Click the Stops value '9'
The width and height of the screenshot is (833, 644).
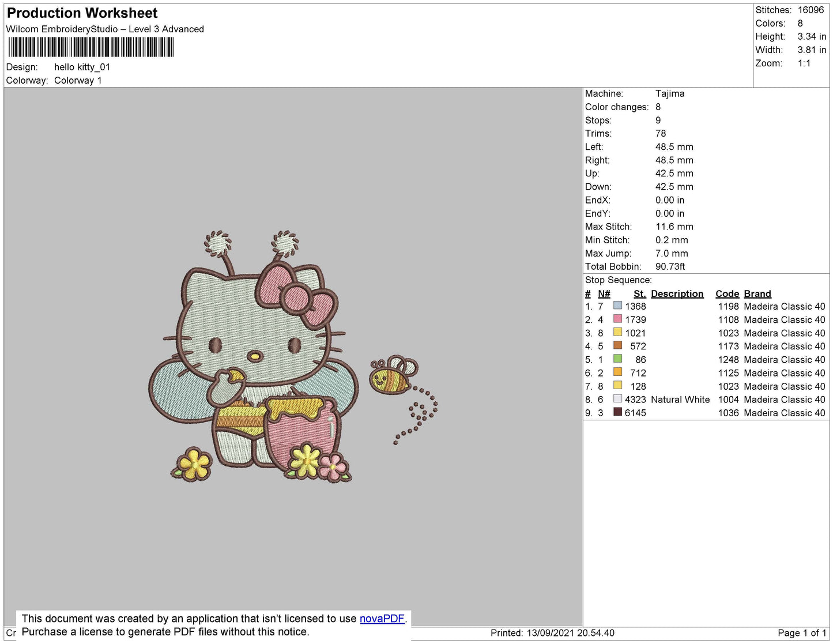pyautogui.click(x=658, y=120)
